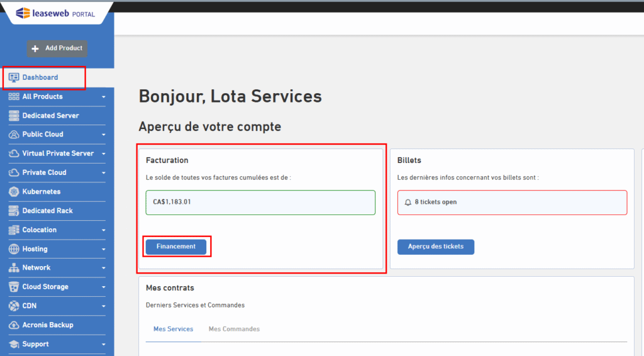Open the Colocation menu item
This screenshot has height=356, width=644.
coord(40,230)
